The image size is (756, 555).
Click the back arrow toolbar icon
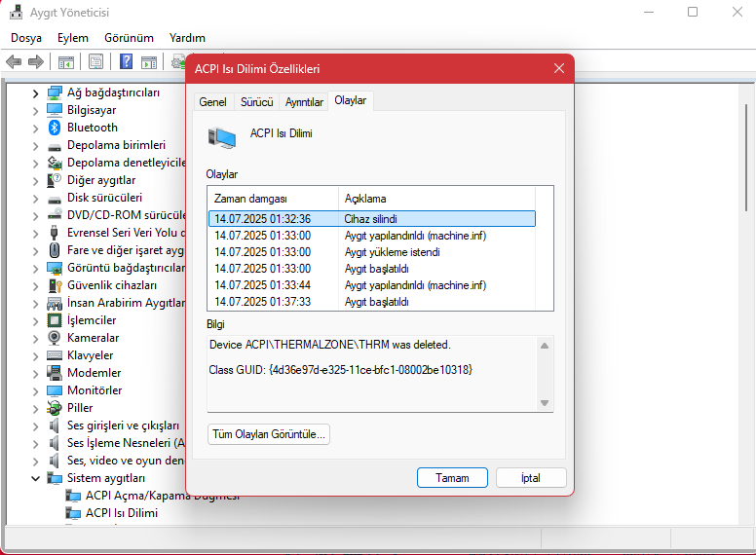(14, 61)
